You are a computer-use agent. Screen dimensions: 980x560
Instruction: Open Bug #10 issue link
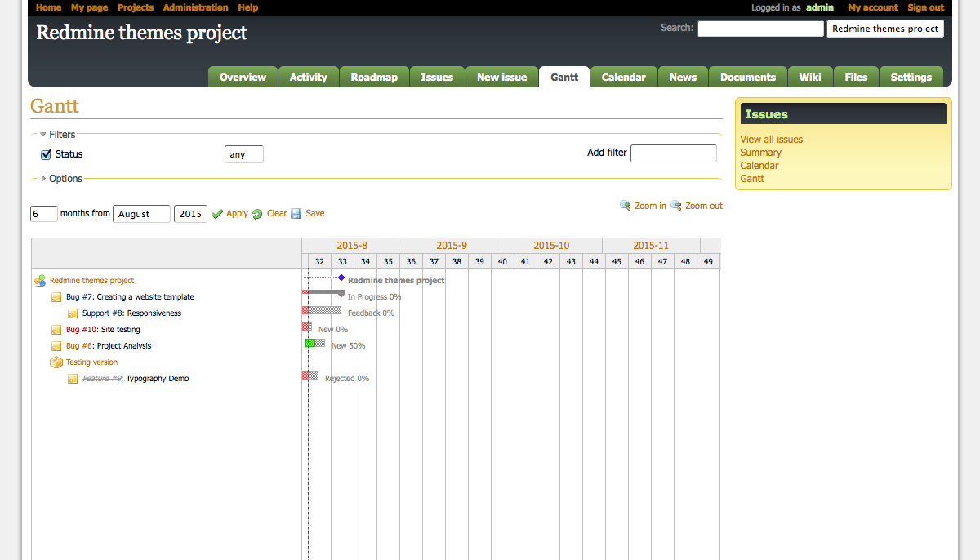(82, 330)
